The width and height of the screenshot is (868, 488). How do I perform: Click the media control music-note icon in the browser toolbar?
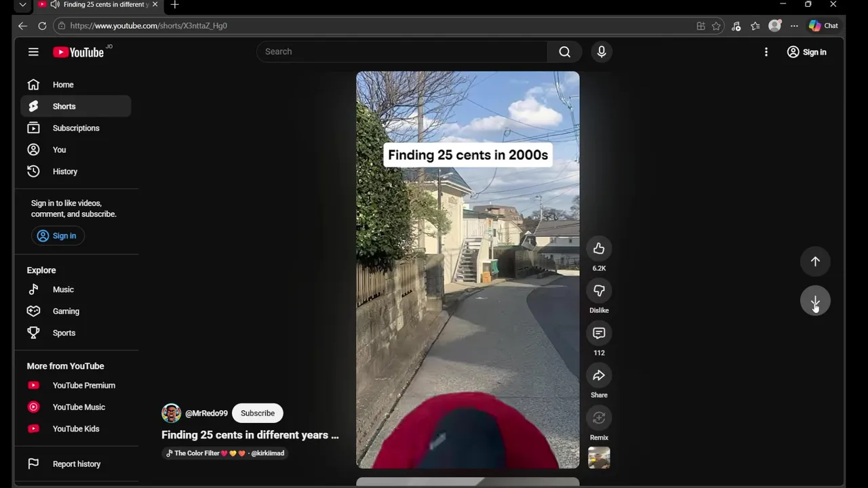point(736,26)
